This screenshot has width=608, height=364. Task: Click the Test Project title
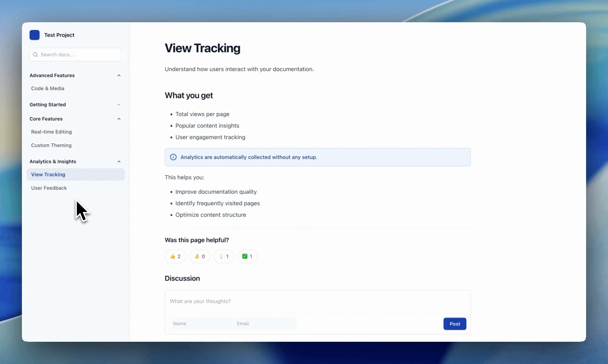coord(59,35)
